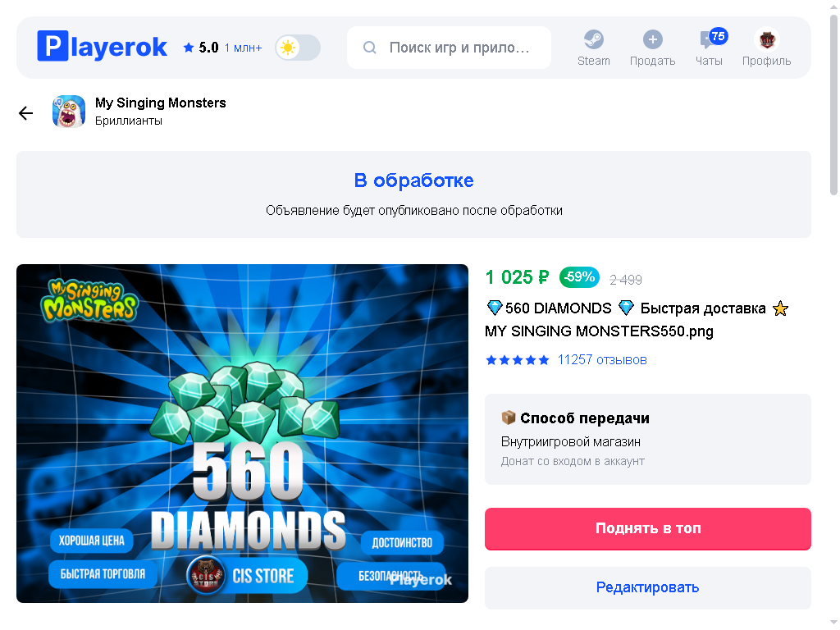Click the My Singing Monsters game icon

[x=69, y=112]
